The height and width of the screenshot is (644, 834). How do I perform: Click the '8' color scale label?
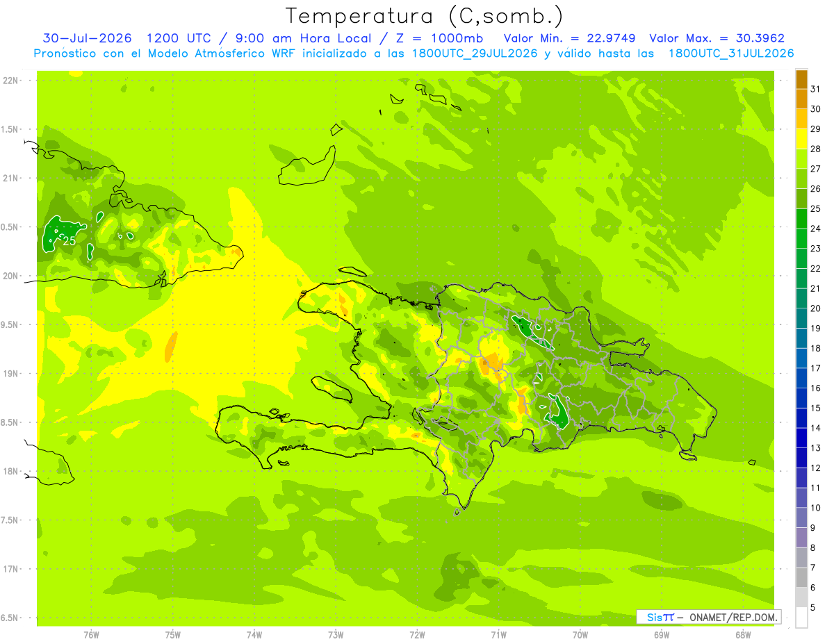(813, 548)
